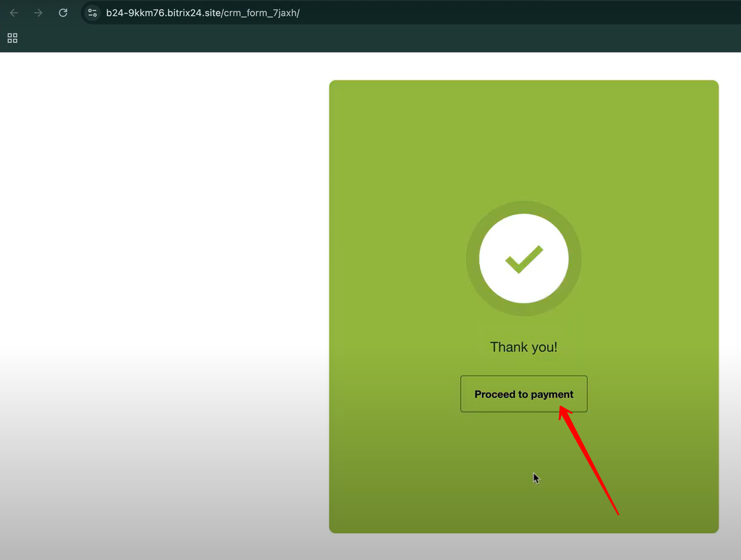Viewport: 741px width, 560px height.
Task: Click the browser forward arrow
Action: 38,13
